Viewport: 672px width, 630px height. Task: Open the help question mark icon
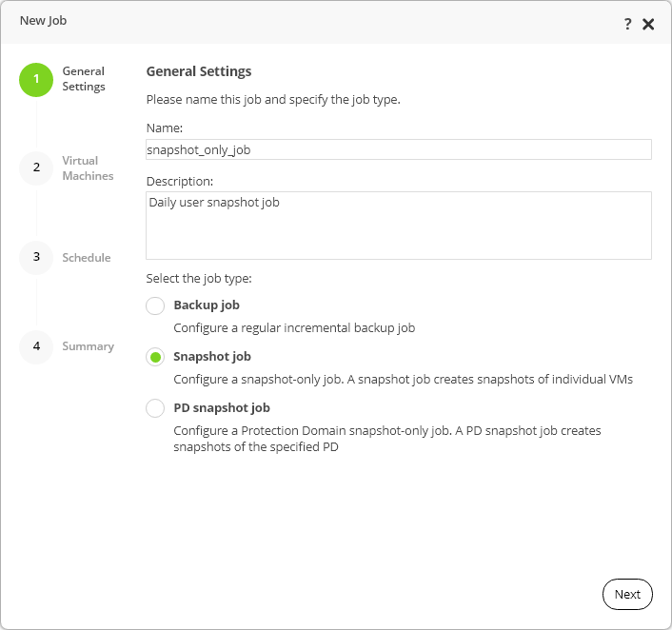point(628,25)
